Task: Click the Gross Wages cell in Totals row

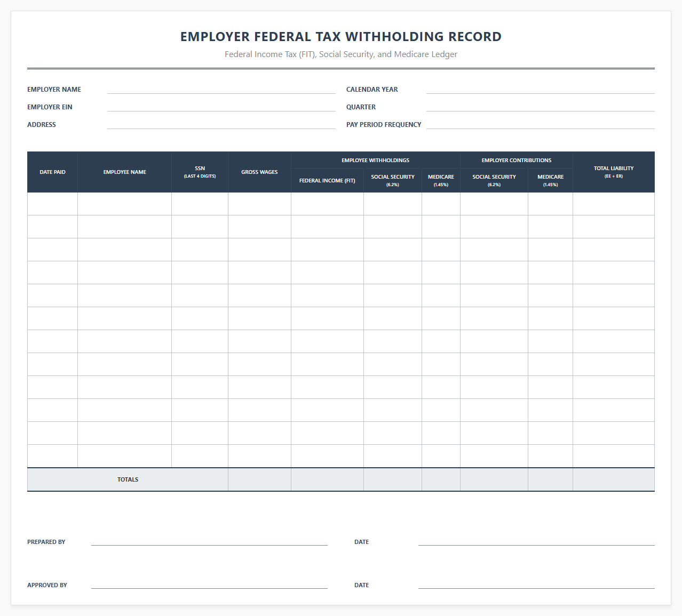Action: click(x=259, y=479)
